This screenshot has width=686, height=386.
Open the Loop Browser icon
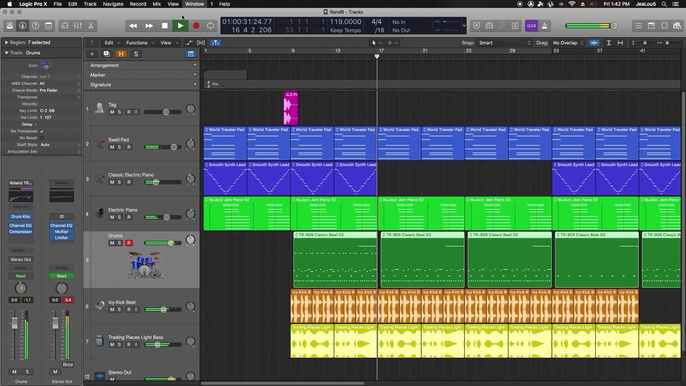[665, 26]
